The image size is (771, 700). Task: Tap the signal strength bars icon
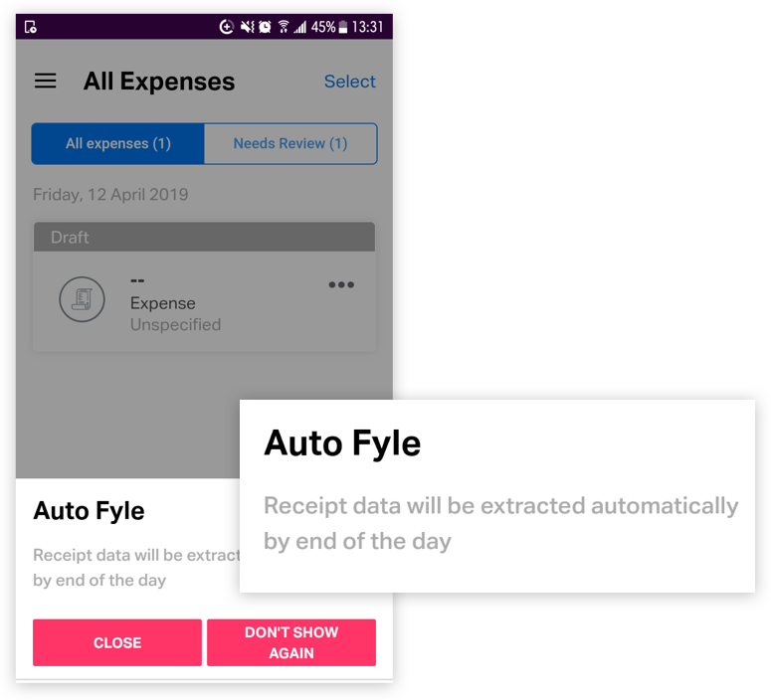point(299,27)
